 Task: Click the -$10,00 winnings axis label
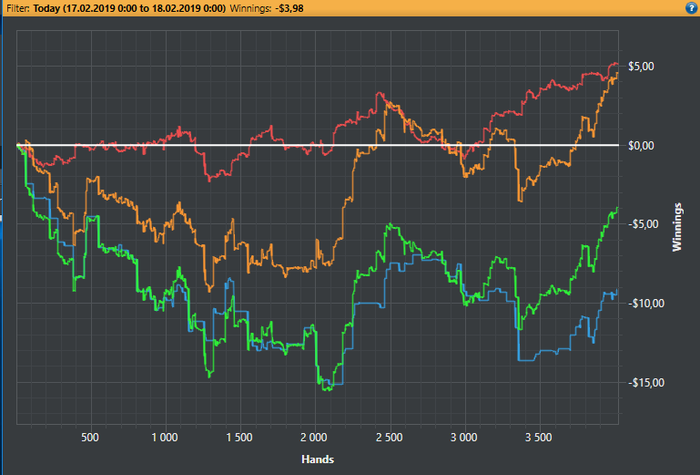tap(646, 304)
